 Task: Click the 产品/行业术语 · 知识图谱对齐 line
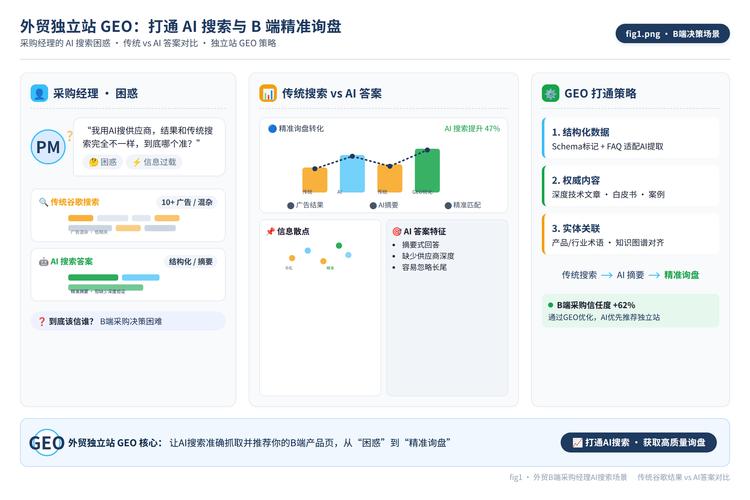pyautogui.click(x=608, y=243)
